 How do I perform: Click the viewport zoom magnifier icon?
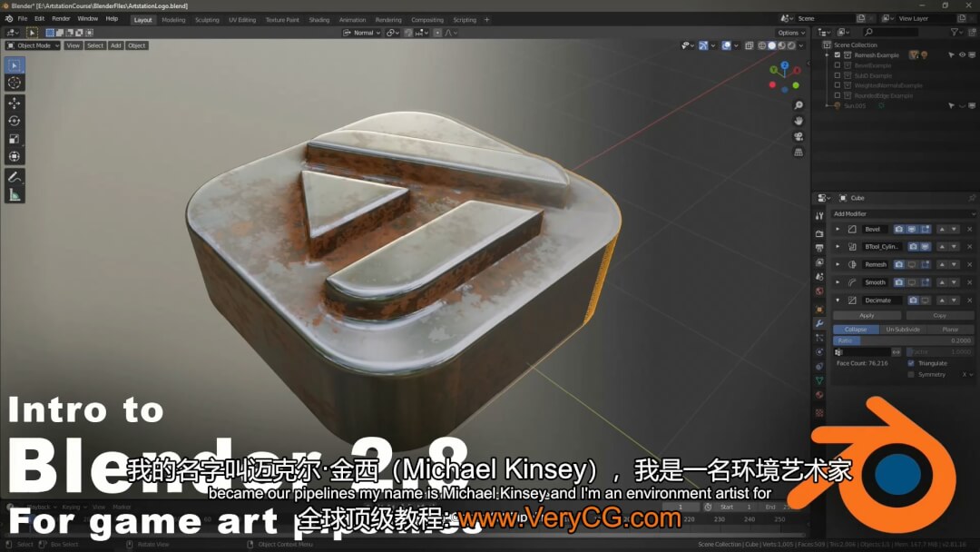tap(799, 105)
